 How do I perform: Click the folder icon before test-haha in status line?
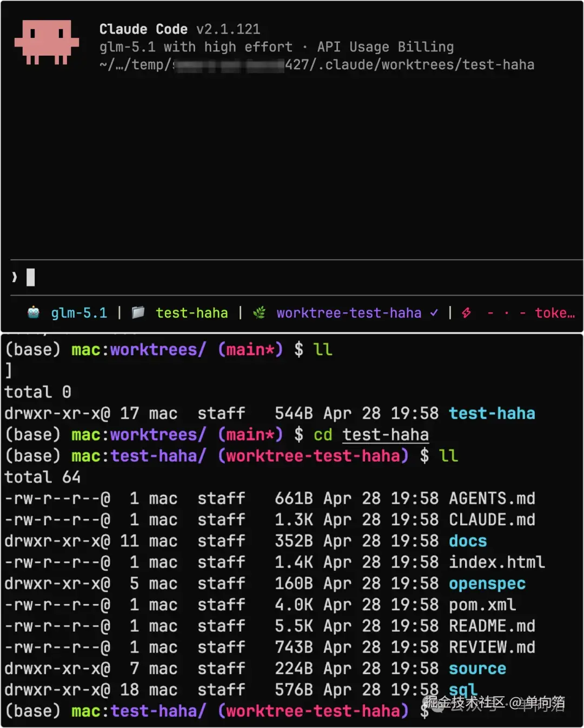pos(138,312)
